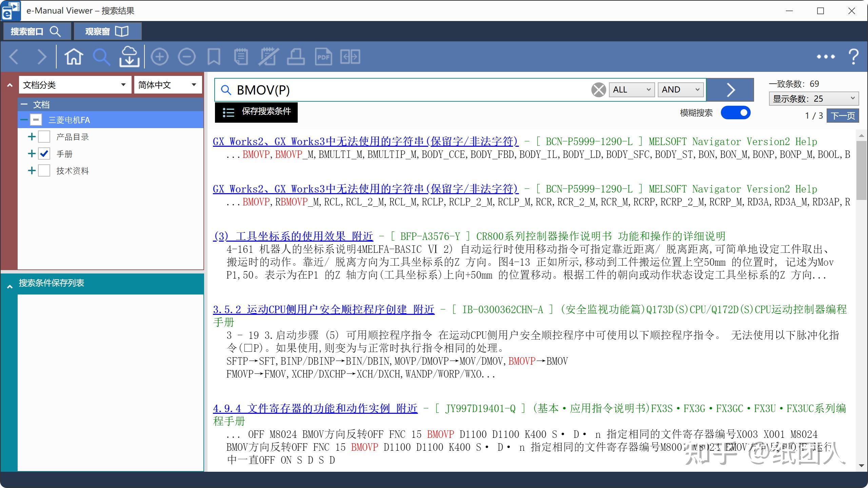The height and width of the screenshot is (488, 868).
Task: Zoom out using the minus icon
Action: click(x=186, y=56)
